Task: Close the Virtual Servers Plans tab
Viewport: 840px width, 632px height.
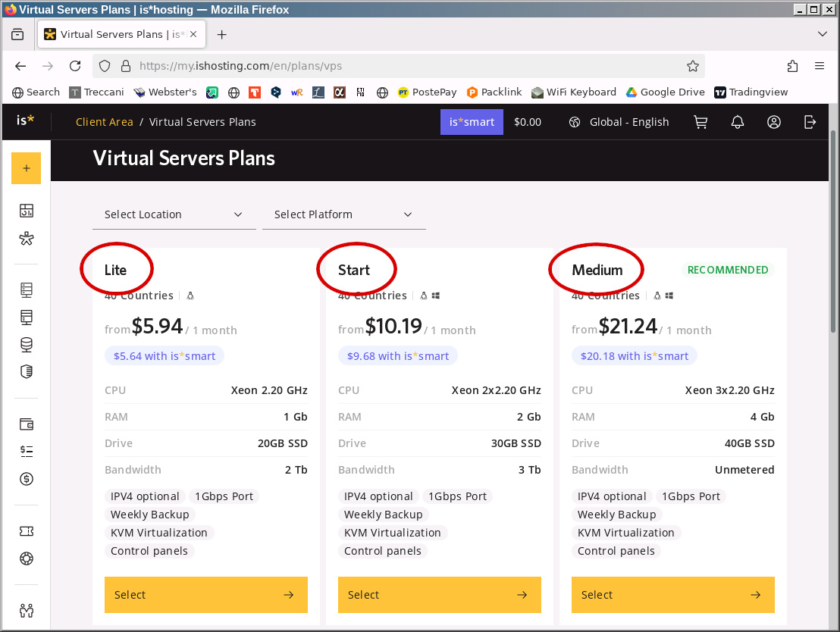Action: (193, 34)
